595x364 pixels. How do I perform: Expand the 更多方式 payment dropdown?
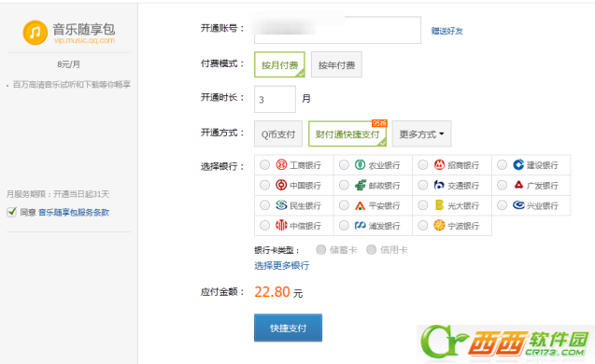[421, 133]
